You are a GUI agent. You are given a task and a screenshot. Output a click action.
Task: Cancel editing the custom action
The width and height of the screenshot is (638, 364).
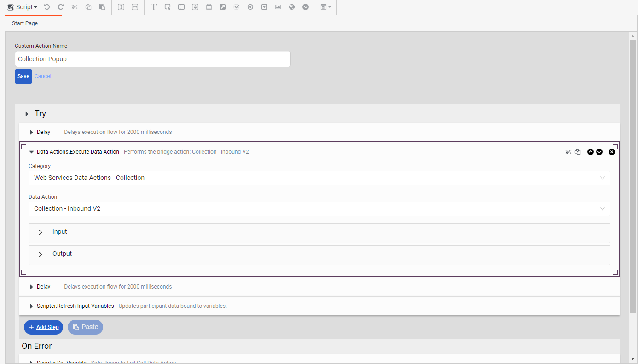click(x=43, y=76)
